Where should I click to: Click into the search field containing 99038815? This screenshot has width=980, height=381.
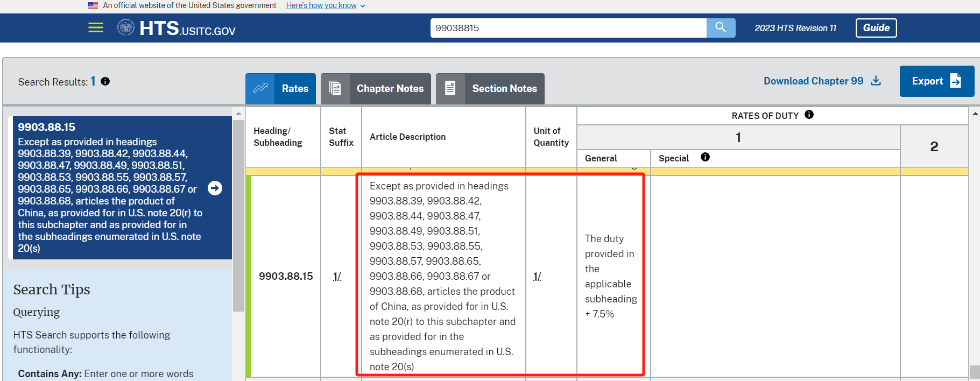[x=568, y=28]
